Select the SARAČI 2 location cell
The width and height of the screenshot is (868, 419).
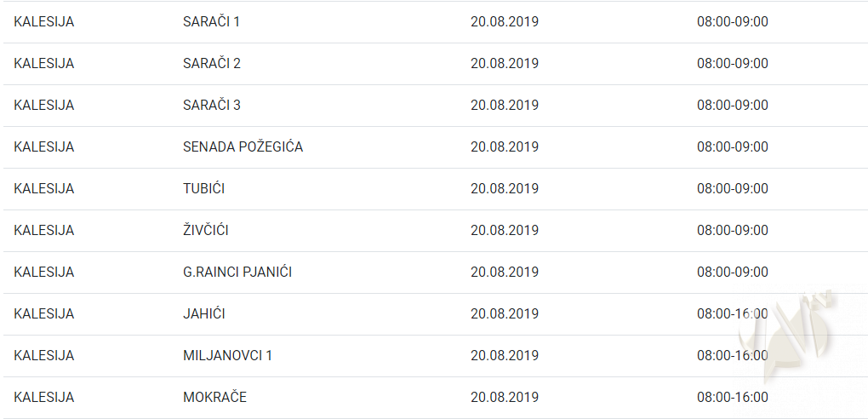(x=212, y=63)
